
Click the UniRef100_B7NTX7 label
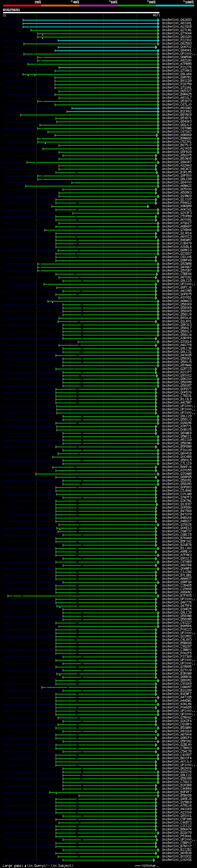tap(177, 846)
